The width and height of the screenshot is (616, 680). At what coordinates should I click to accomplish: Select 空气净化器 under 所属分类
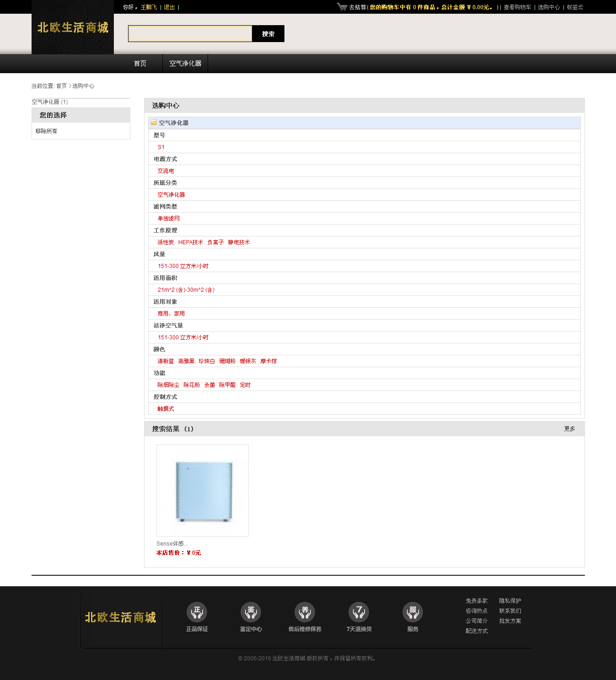[171, 194]
